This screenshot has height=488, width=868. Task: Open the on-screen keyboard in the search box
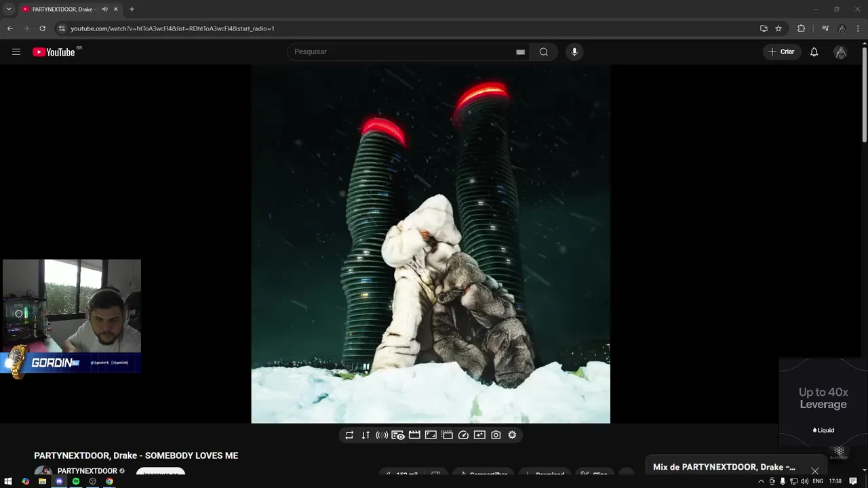(520, 52)
